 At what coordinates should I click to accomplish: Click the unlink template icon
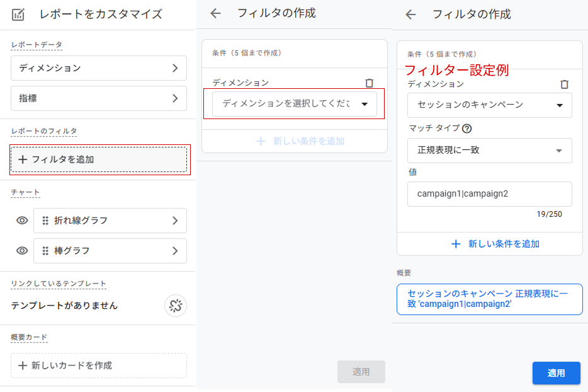point(176,306)
